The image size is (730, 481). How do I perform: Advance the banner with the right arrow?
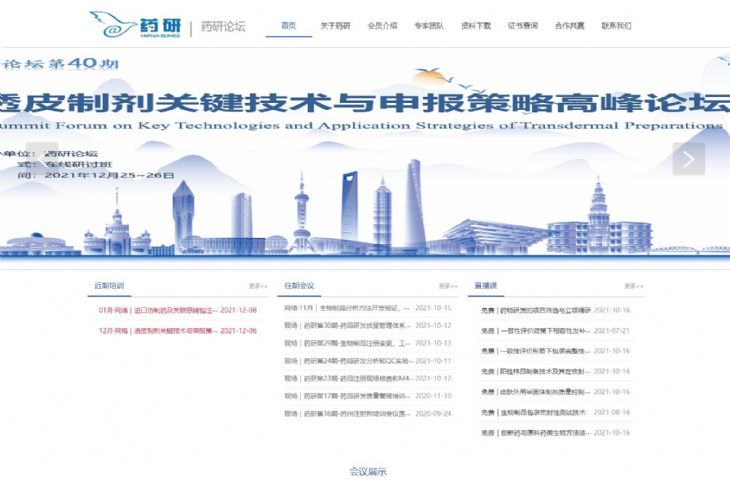click(x=688, y=158)
